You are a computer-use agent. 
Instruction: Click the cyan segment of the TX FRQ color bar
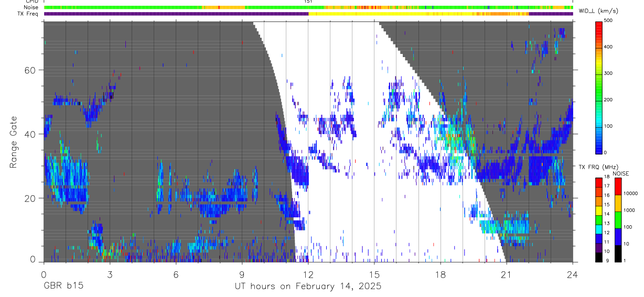click(x=599, y=229)
